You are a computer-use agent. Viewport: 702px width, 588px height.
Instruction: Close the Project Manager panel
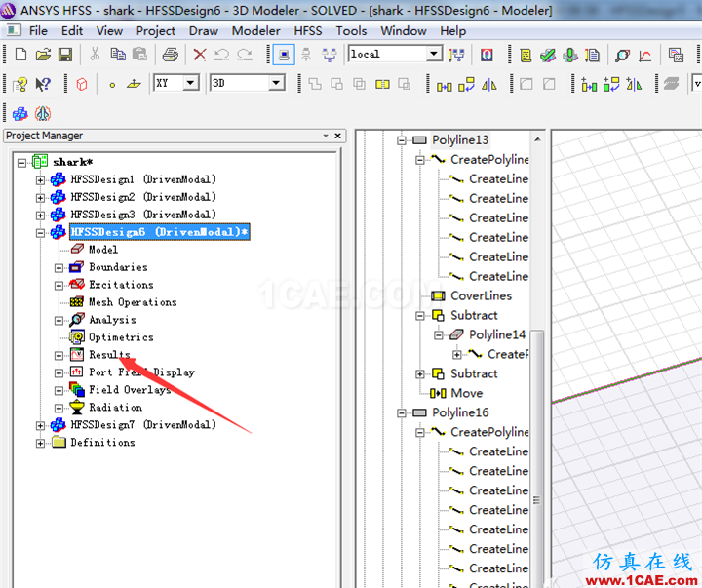click(338, 136)
